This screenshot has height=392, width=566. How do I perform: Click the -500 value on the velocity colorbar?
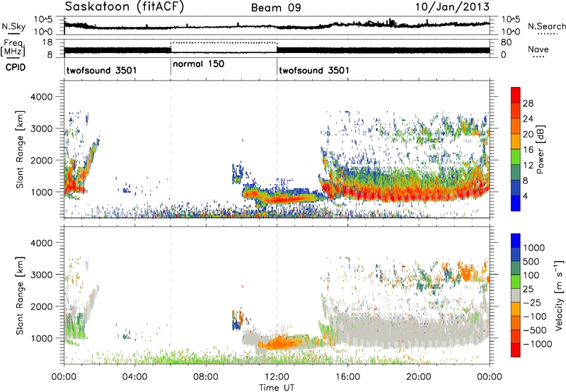(x=535, y=330)
